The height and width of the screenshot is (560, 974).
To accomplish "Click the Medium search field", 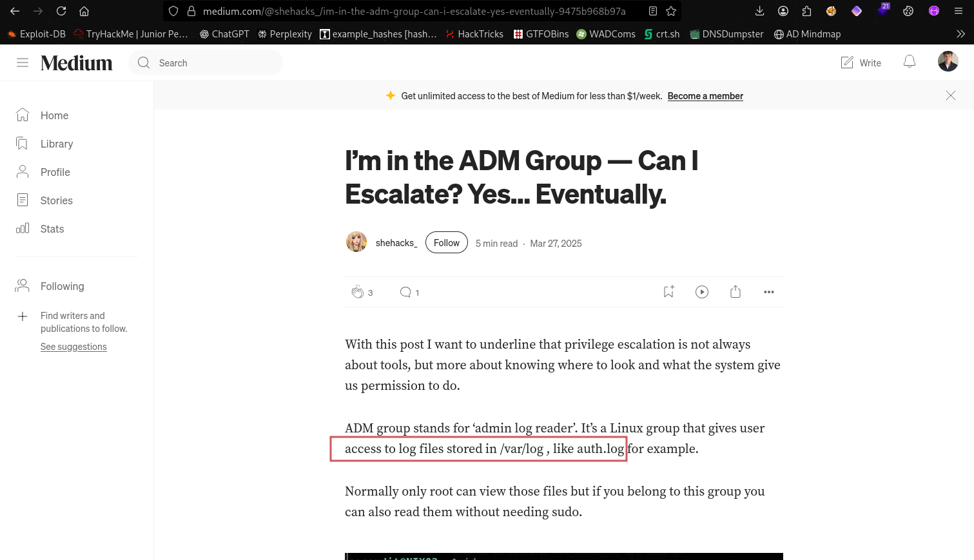I will (x=213, y=63).
